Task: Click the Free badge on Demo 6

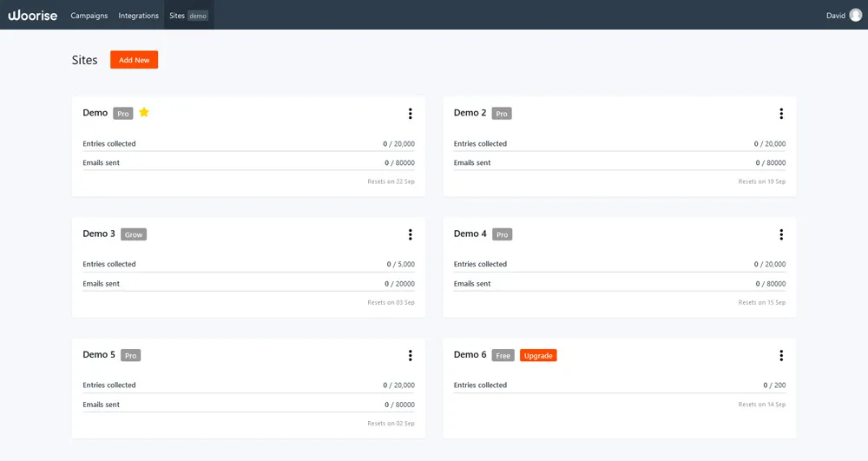Action: 503,356
